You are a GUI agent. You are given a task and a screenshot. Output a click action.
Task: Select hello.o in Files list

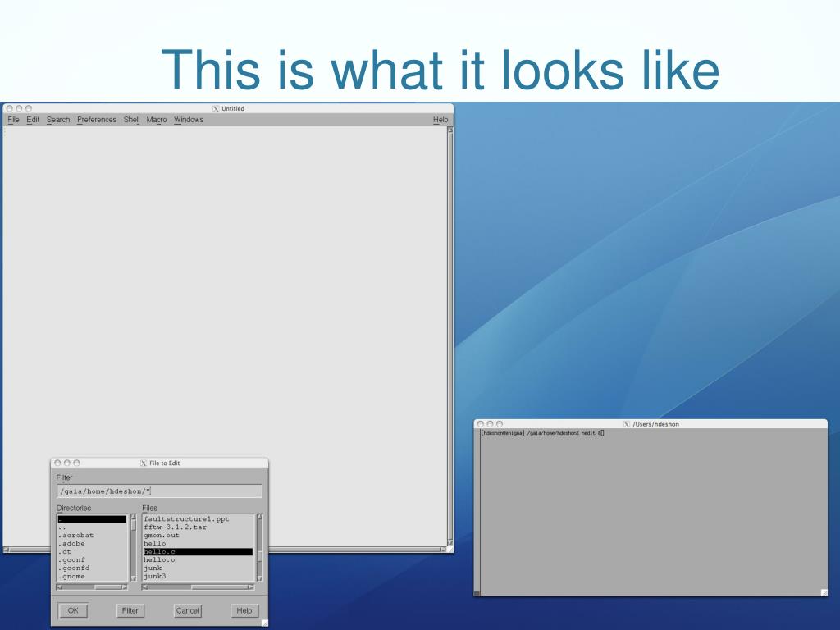coord(199,559)
